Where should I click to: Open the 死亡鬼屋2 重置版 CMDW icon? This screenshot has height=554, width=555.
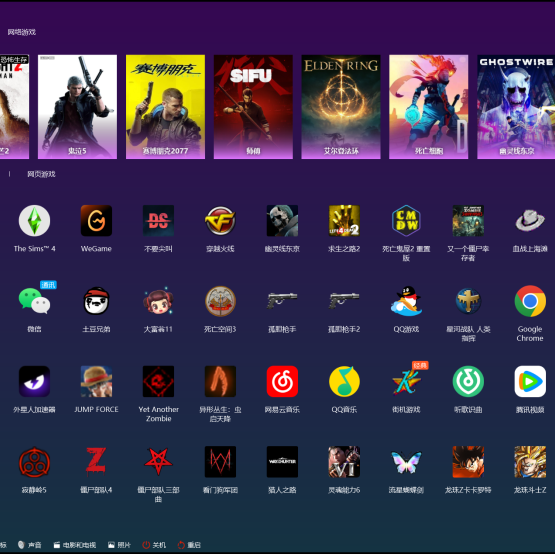pos(406,221)
